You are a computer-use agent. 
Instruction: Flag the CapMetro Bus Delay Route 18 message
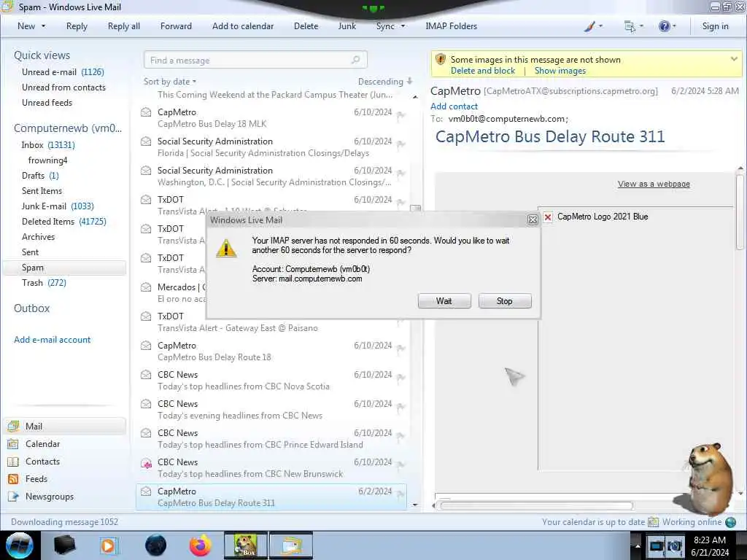click(x=401, y=349)
